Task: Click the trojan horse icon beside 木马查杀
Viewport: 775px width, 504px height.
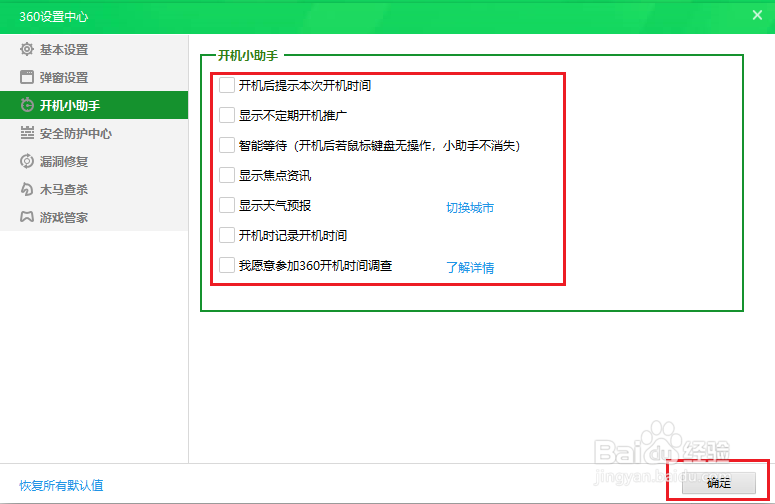Action: [x=27, y=189]
